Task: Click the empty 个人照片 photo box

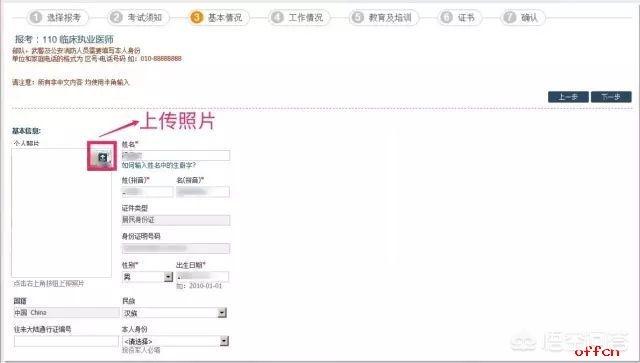Action: [61, 212]
